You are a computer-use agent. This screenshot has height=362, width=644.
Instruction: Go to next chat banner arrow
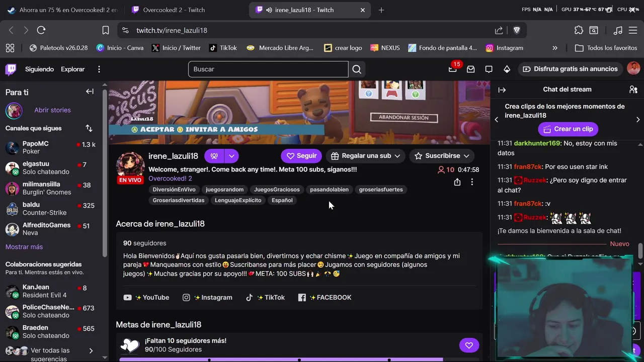click(638, 120)
